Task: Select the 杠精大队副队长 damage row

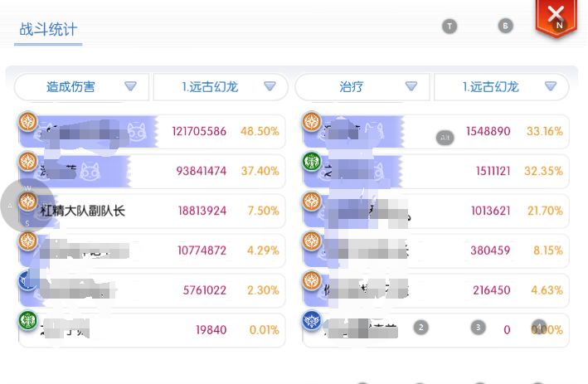Action: click(x=149, y=211)
